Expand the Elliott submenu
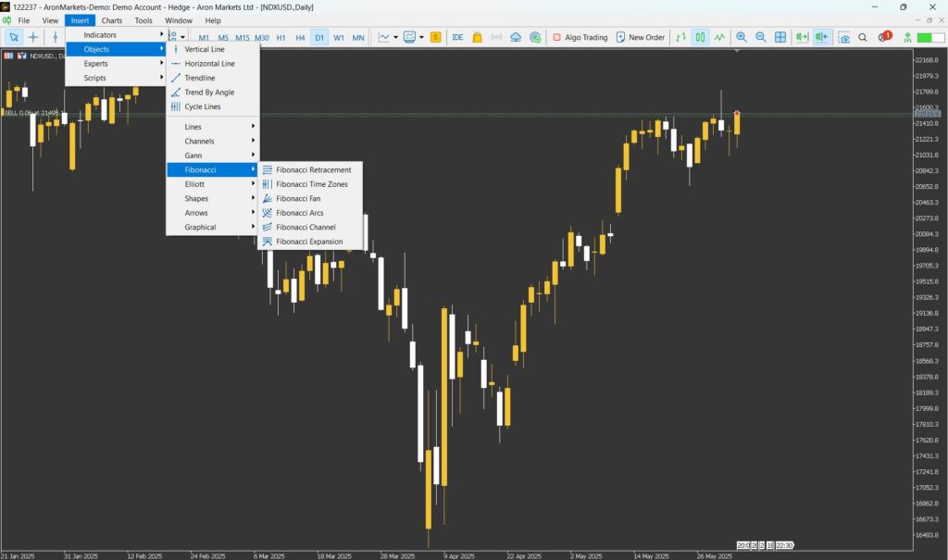This screenshot has width=948, height=560. (x=212, y=184)
